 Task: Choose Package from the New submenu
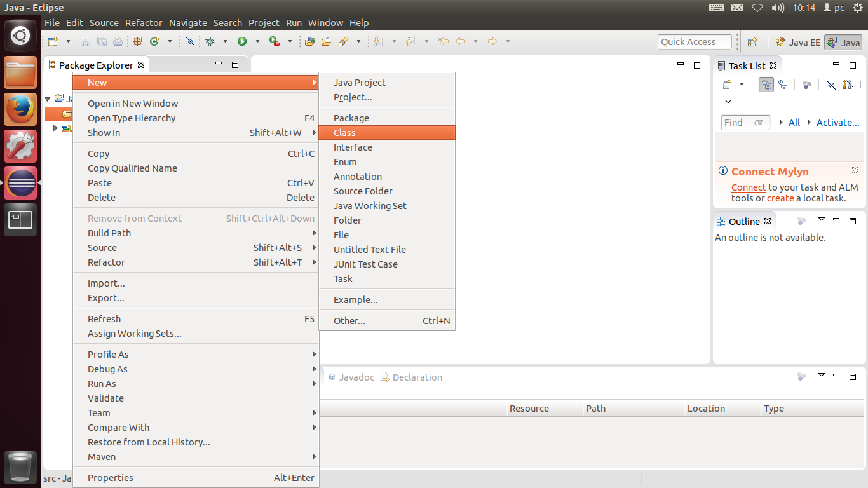[x=387, y=118]
